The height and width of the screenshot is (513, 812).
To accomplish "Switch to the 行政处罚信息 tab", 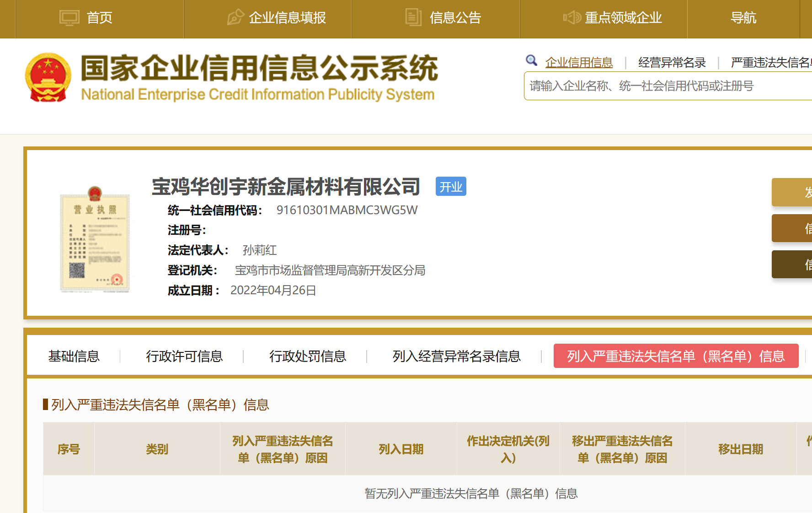I will point(308,356).
